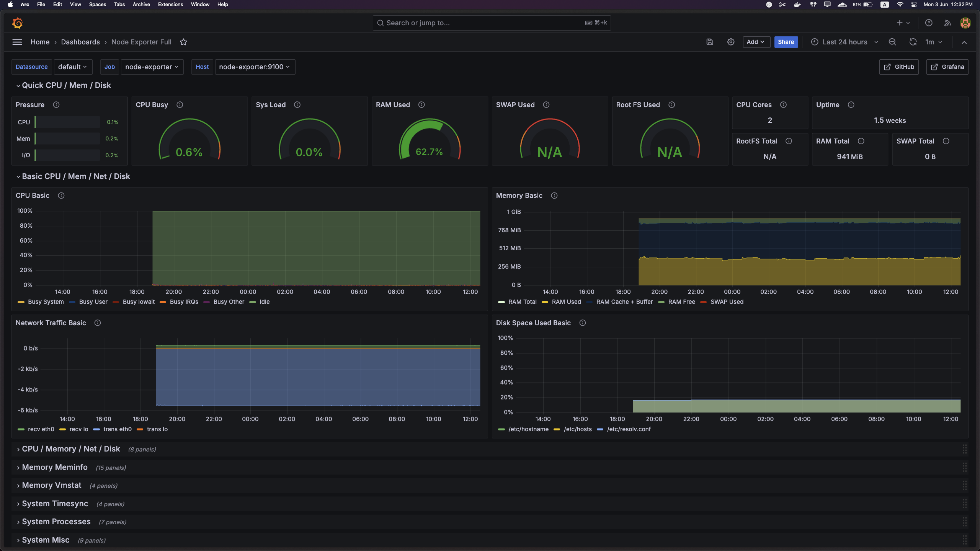Zoom out time range with the magnifier icon
The height and width of the screenshot is (551, 980).
point(892,42)
